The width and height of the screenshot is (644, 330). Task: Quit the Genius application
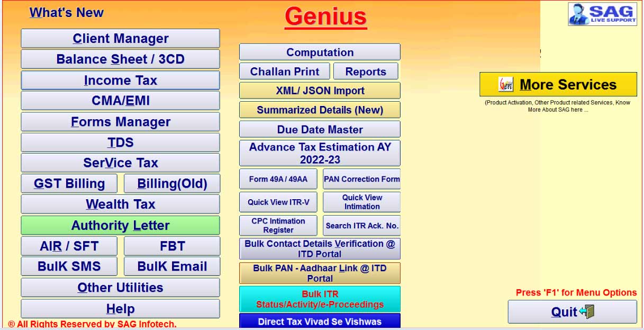pos(572,312)
